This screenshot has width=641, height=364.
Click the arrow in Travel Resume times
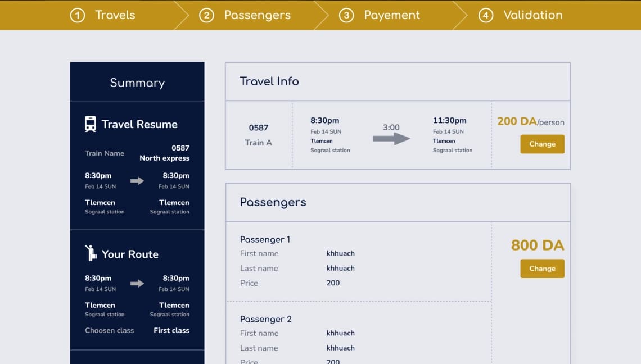pos(137,180)
